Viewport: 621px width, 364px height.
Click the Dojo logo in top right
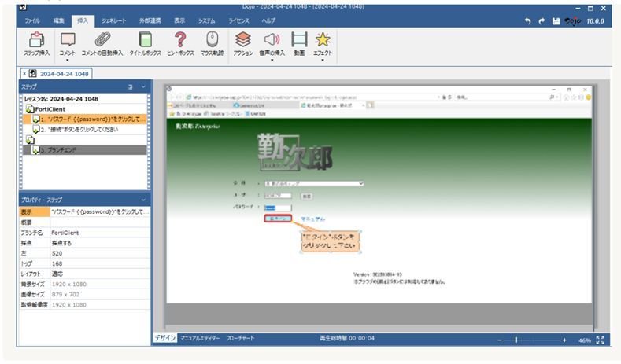coord(572,21)
